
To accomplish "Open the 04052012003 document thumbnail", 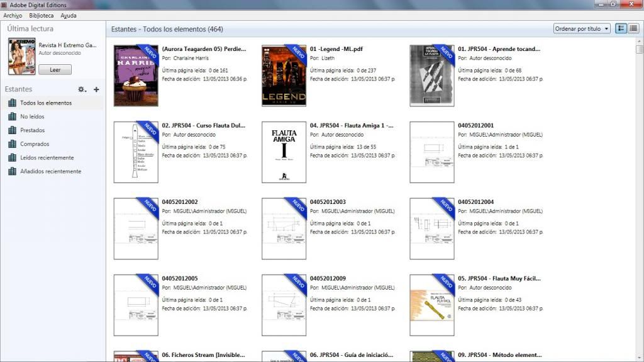I will (x=284, y=229).
